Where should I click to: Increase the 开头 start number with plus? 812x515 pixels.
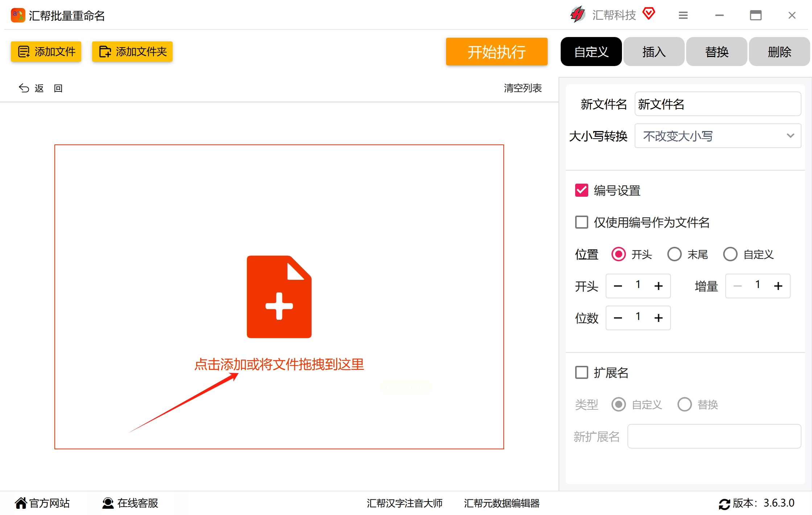click(x=658, y=286)
